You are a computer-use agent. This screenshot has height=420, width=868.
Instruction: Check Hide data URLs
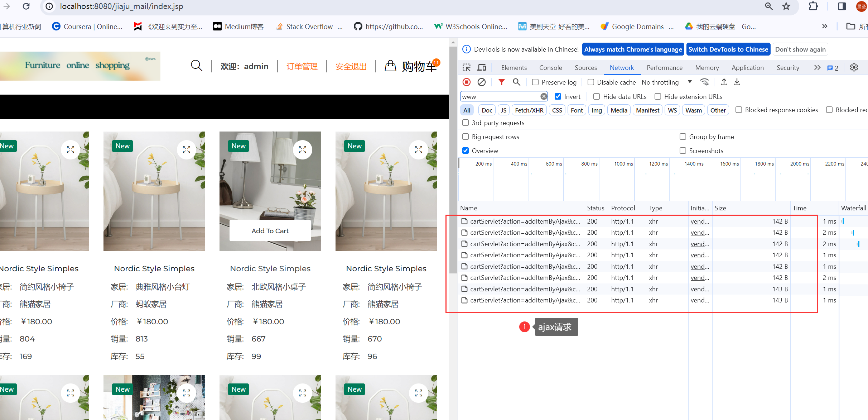[597, 96]
